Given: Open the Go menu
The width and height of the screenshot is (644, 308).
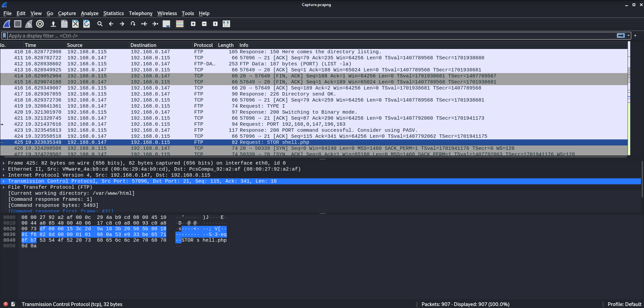Looking at the screenshot, I should pyautogui.click(x=50, y=13).
